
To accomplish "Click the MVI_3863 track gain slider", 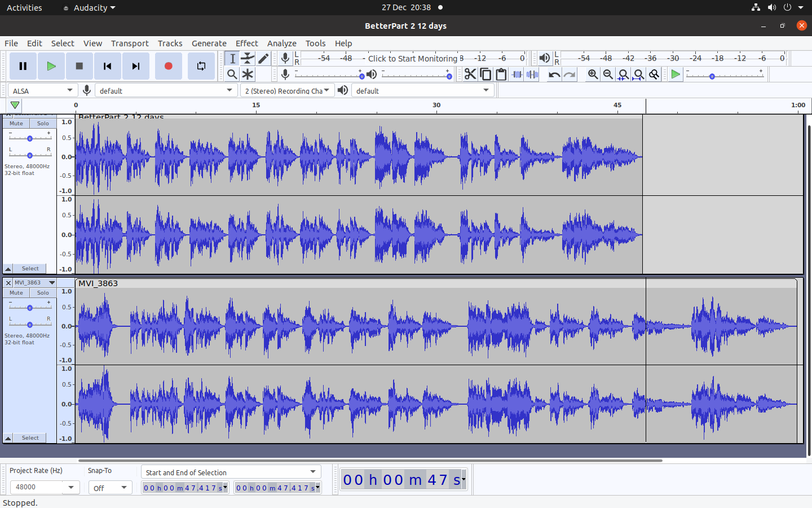I will pyautogui.click(x=30, y=308).
